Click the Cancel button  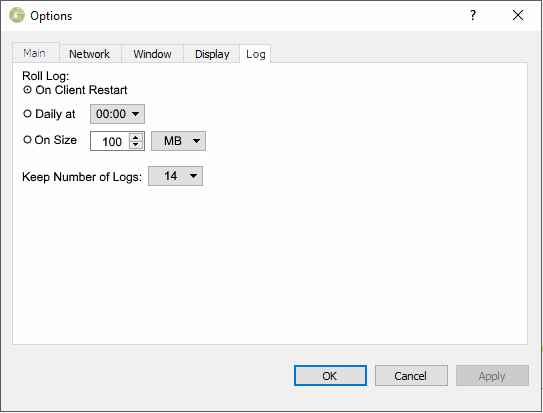411,376
